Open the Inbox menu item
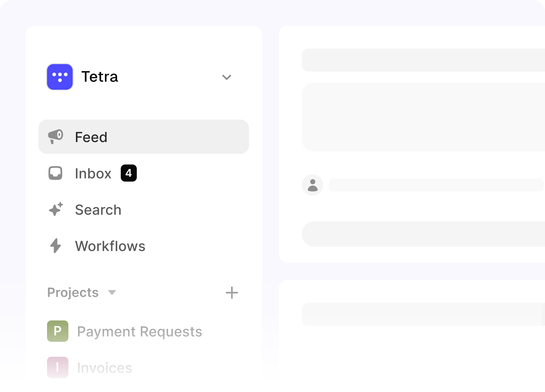The image size is (545, 392). coord(93,174)
